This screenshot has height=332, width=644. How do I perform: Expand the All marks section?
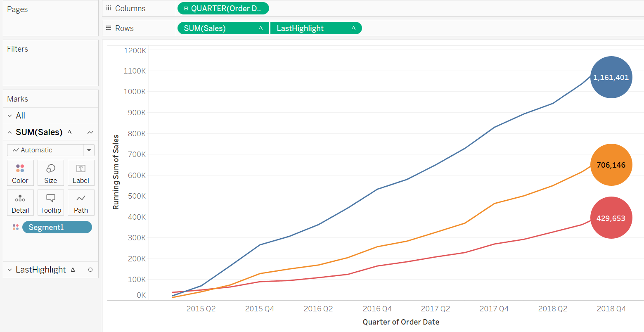click(x=10, y=116)
